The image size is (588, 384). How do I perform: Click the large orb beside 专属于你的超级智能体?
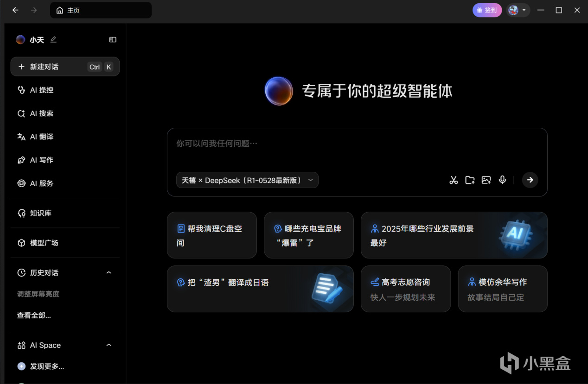(x=279, y=91)
